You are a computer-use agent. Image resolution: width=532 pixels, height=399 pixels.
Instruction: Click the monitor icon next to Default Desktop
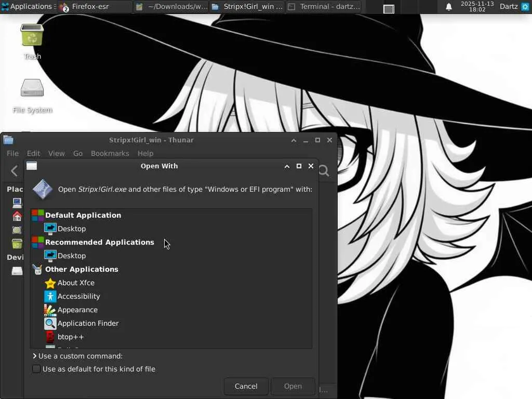click(x=50, y=229)
